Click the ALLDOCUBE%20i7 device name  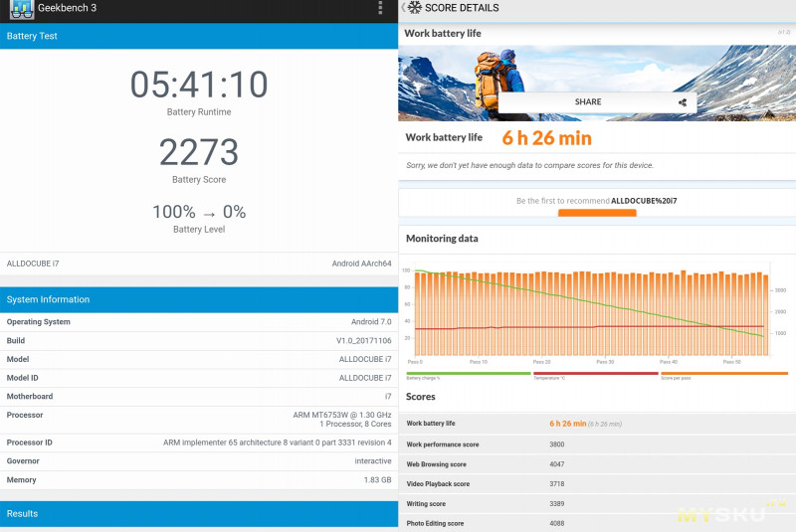[x=644, y=201]
